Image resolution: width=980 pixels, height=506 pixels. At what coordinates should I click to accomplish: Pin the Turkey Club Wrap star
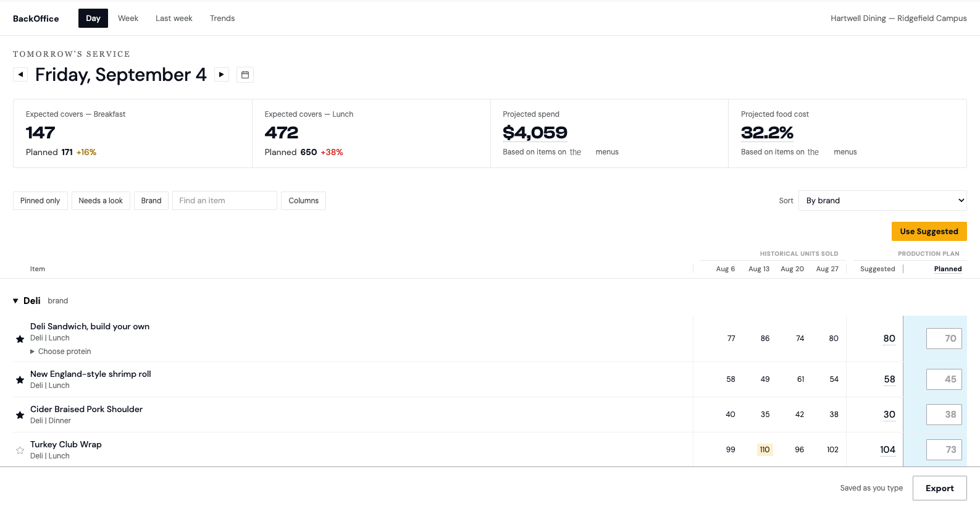(20, 450)
